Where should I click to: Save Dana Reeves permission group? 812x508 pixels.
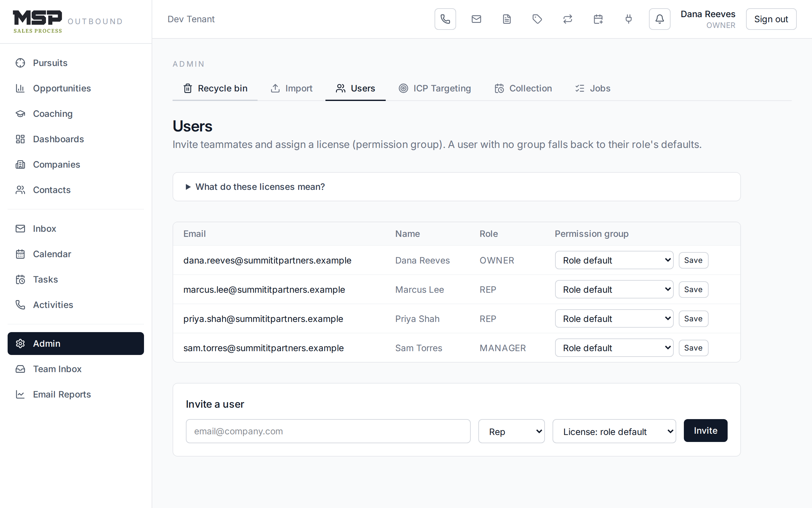(x=693, y=260)
